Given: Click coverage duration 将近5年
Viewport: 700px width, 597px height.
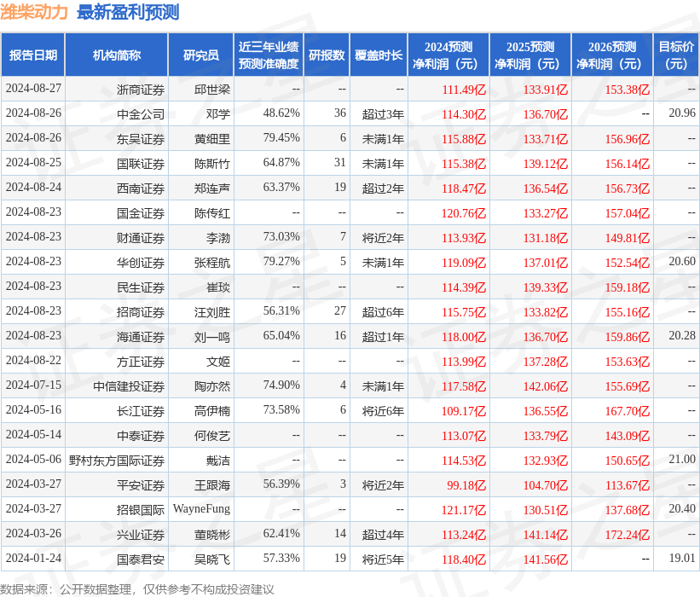Looking at the screenshot, I should click(383, 559).
